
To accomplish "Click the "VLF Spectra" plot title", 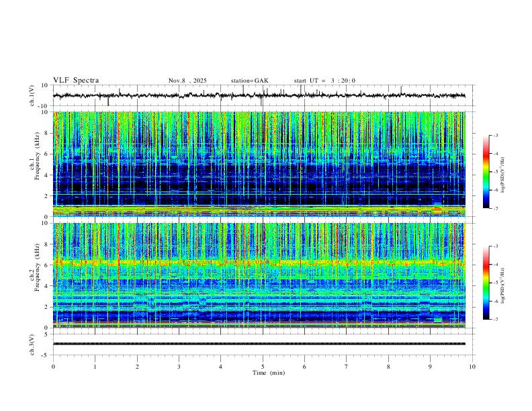I will click(76, 81).
